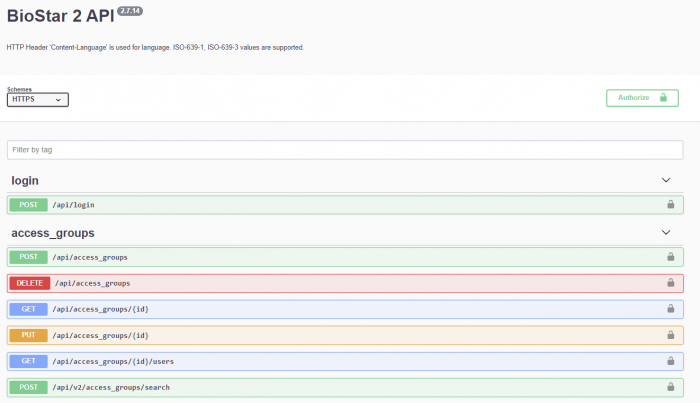Open the POST /api/v2/access_groups/search endpoint
The height and width of the screenshot is (403, 700).
pyautogui.click(x=300, y=387)
